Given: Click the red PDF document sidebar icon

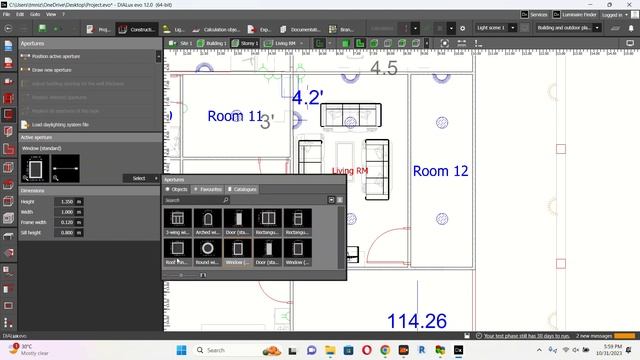Looking at the screenshot, I should tap(8, 63).
